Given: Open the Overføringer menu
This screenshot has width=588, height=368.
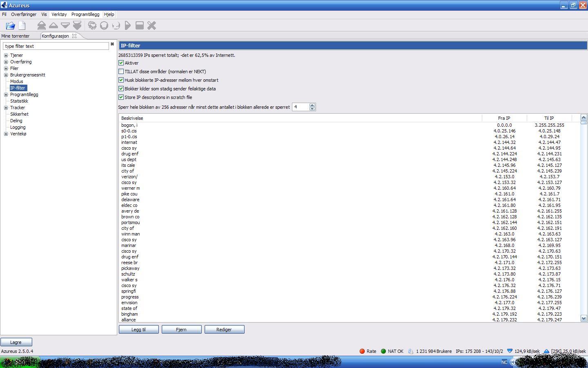Looking at the screenshot, I should tap(24, 14).
